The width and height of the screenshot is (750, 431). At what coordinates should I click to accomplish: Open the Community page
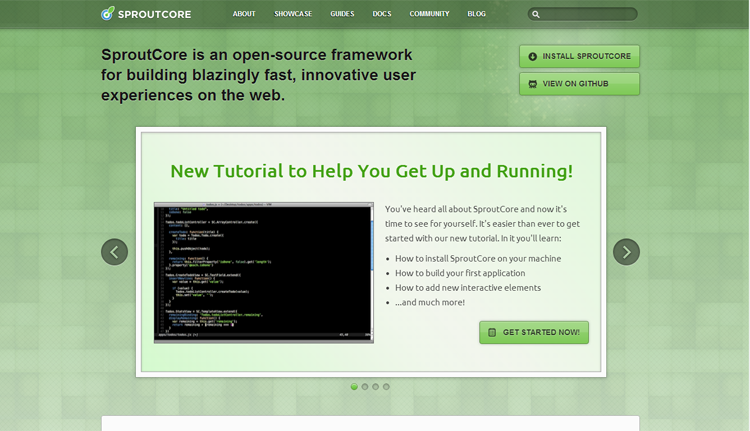point(429,14)
